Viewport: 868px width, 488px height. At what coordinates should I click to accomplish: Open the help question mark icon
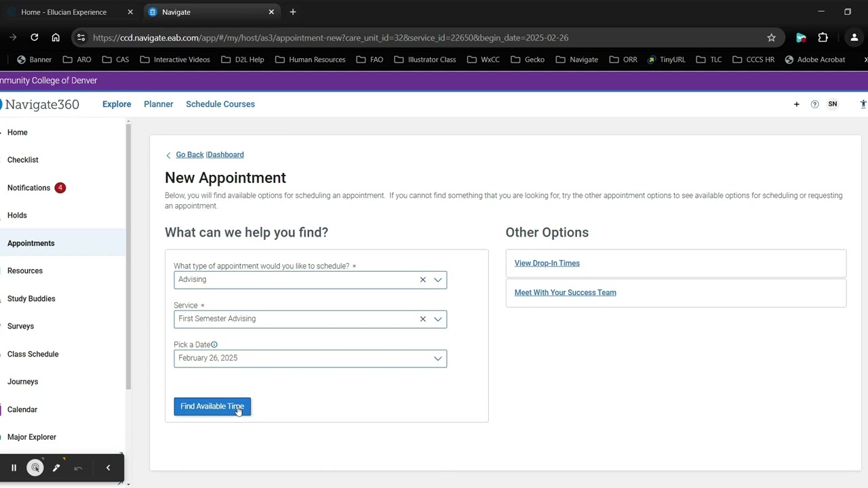[x=815, y=104]
